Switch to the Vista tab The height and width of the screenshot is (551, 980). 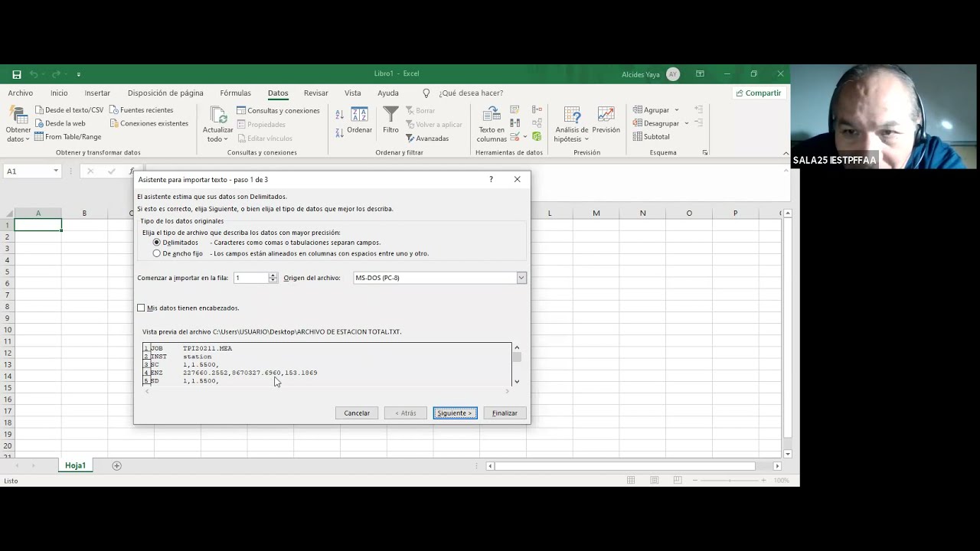(x=353, y=93)
